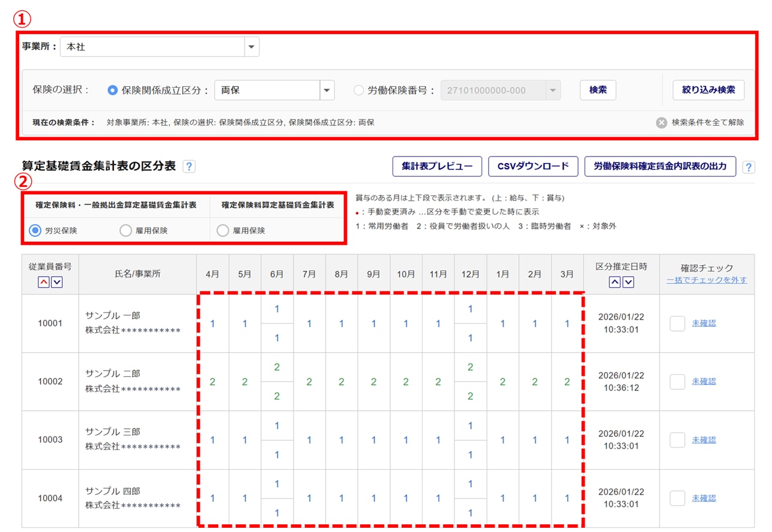
Task: Expand the 保険関係成立区分 dropdown showing 両保
Action: tap(327, 91)
